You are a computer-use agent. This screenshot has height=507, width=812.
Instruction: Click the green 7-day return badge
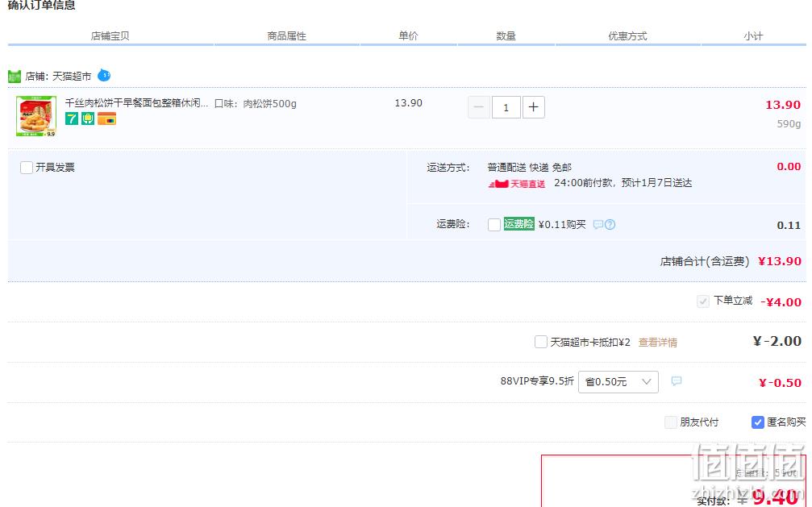[72, 118]
